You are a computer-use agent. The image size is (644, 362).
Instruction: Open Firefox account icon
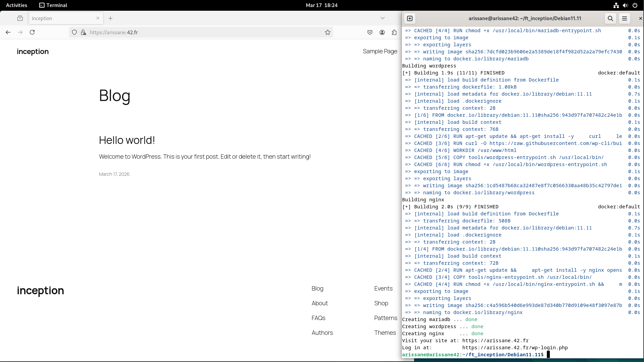382,32
